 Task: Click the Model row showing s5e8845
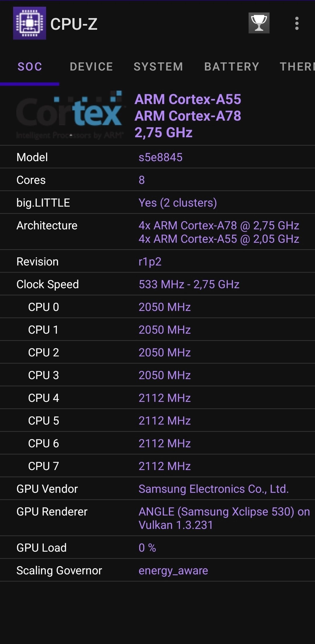pyautogui.click(x=157, y=156)
